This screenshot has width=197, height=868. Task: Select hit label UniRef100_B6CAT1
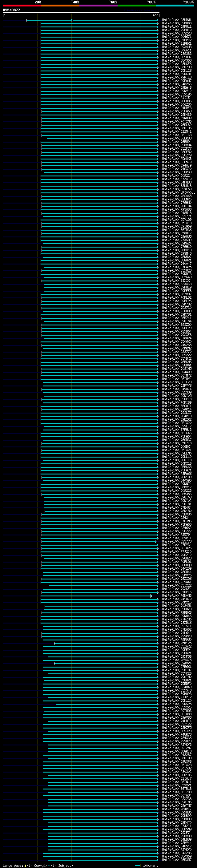177,406
